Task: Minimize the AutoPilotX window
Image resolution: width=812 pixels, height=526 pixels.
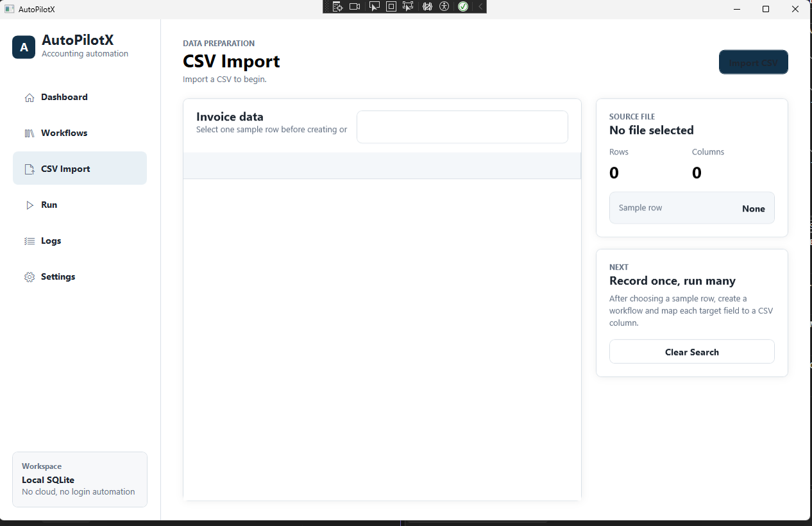Action: (x=736, y=9)
